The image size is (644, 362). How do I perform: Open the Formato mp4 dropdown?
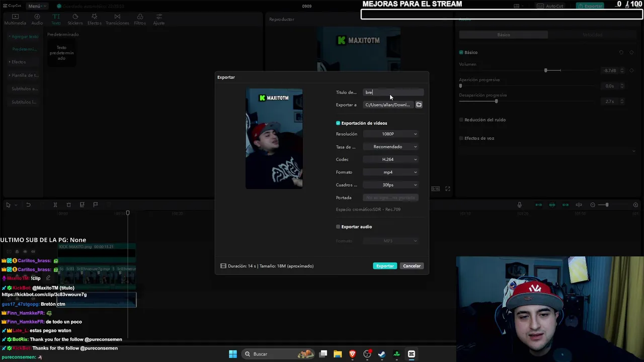391,172
